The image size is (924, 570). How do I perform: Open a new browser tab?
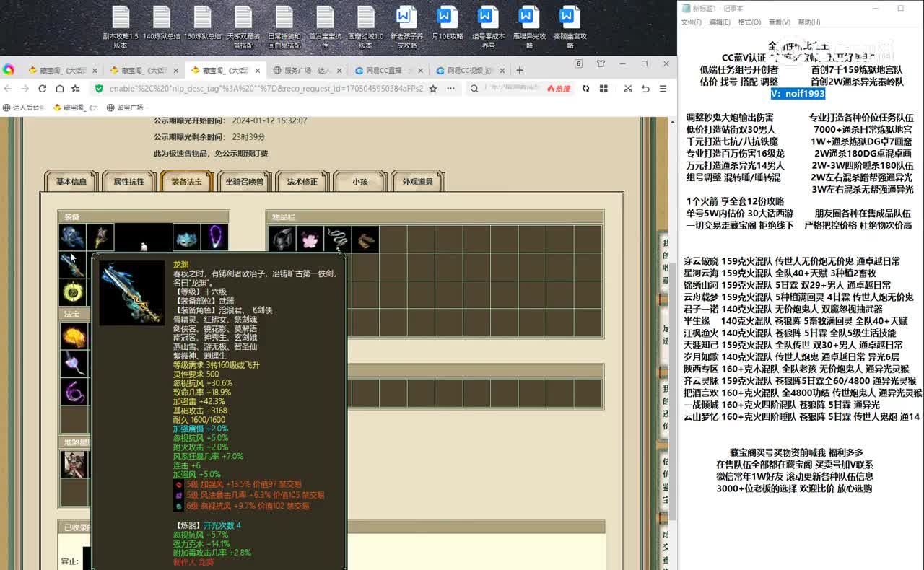(520, 70)
